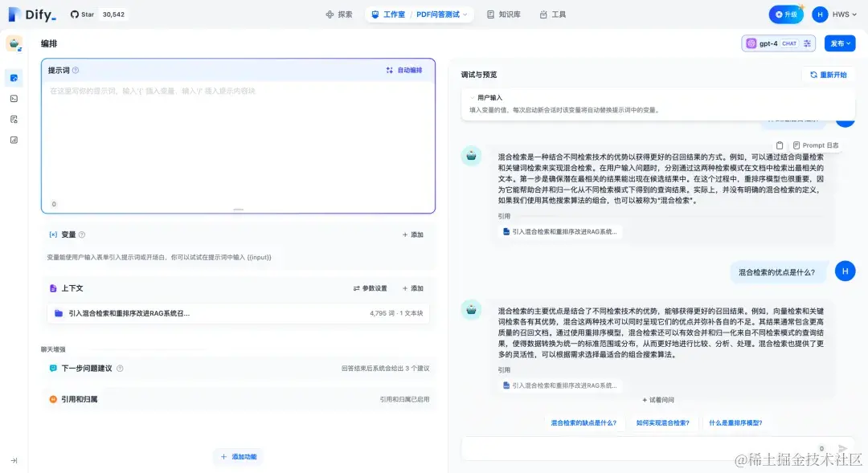Open the monitoring chart sidebar icon

[14, 140]
